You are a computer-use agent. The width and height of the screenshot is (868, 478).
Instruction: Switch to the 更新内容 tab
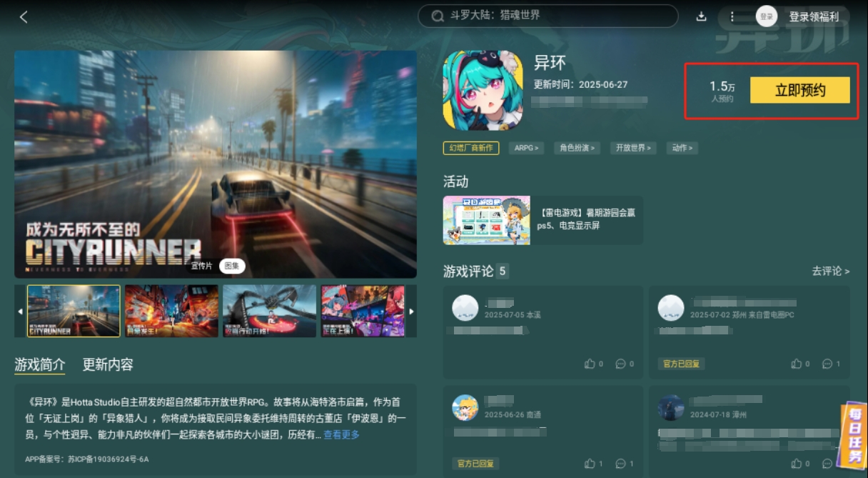pos(108,364)
